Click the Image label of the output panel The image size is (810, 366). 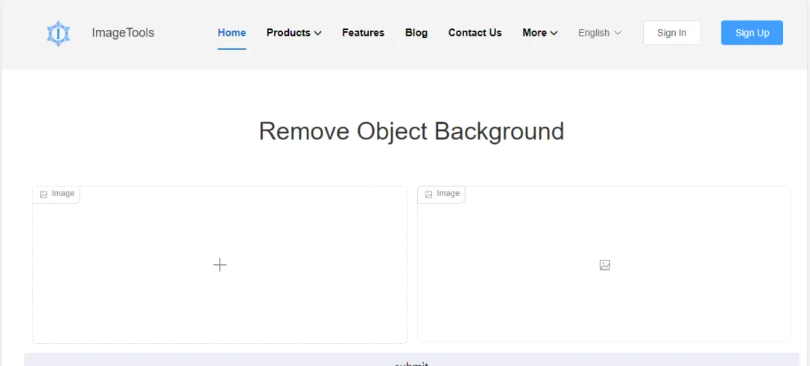[x=442, y=194]
